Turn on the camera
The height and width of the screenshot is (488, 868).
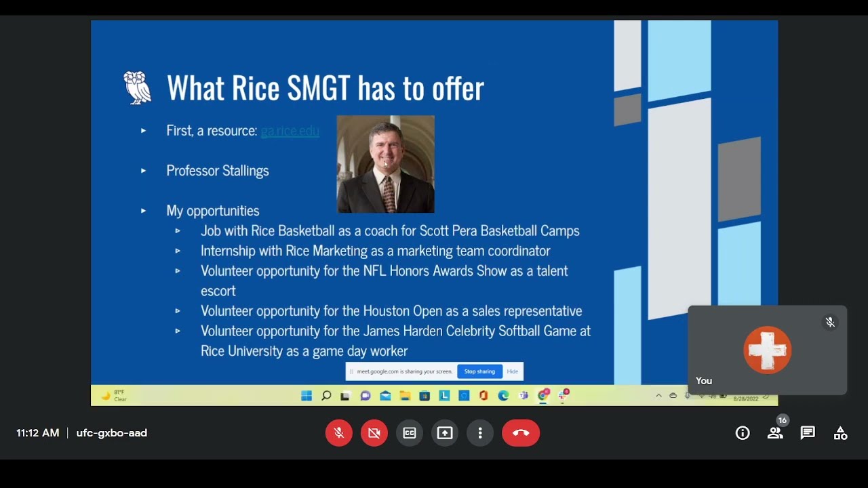pyautogui.click(x=374, y=433)
